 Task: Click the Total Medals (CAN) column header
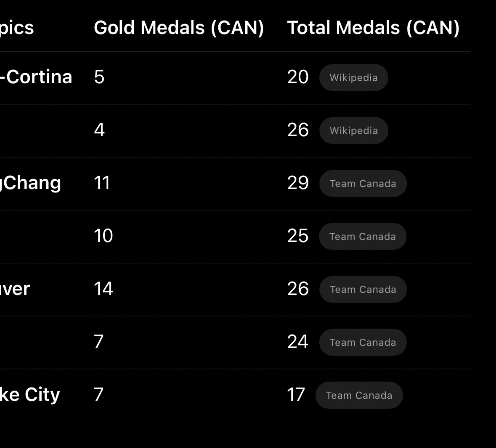tap(373, 28)
